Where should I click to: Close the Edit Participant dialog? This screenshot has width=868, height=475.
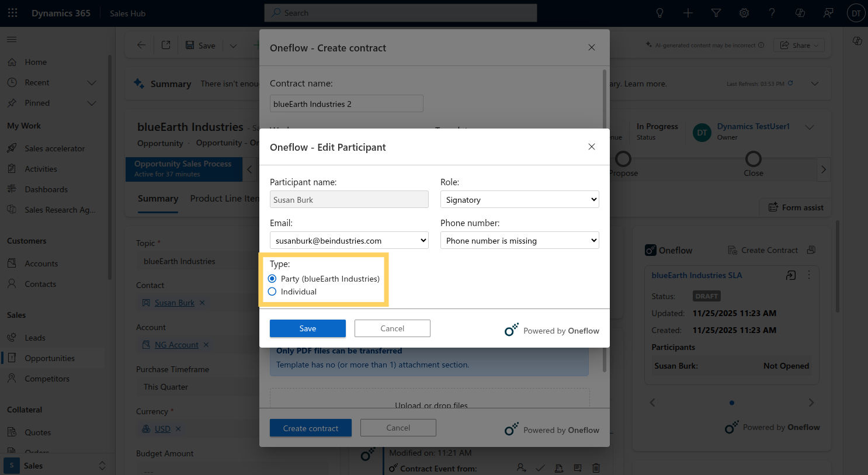tap(592, 147)
